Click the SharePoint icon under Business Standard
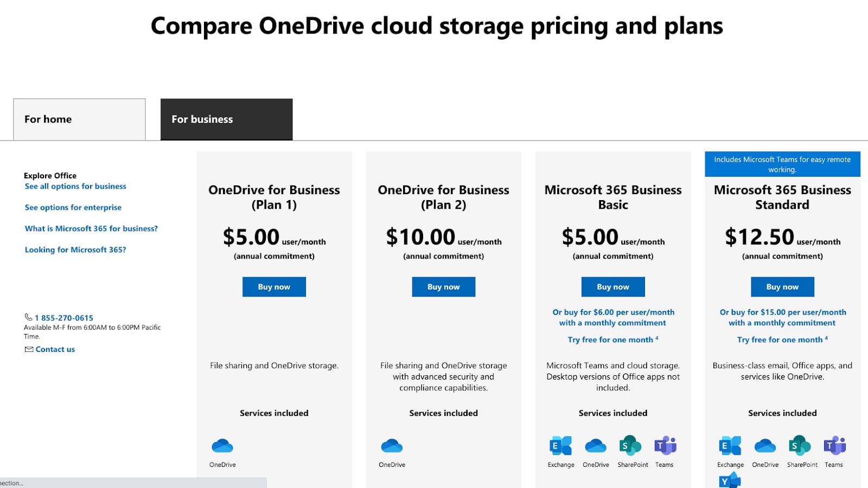The width and height of the screenshot is (868, 488). [x=801, y=446]
